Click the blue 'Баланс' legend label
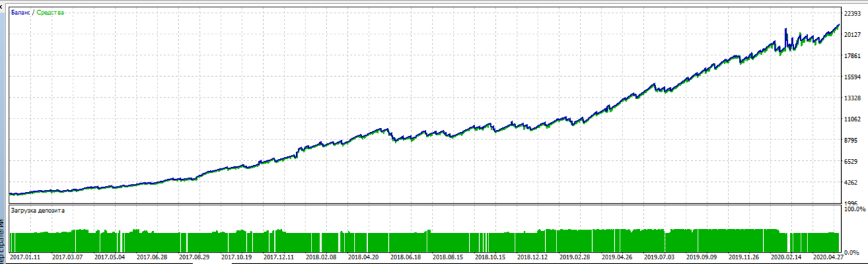The image size is (868, 264). [21, 13]
